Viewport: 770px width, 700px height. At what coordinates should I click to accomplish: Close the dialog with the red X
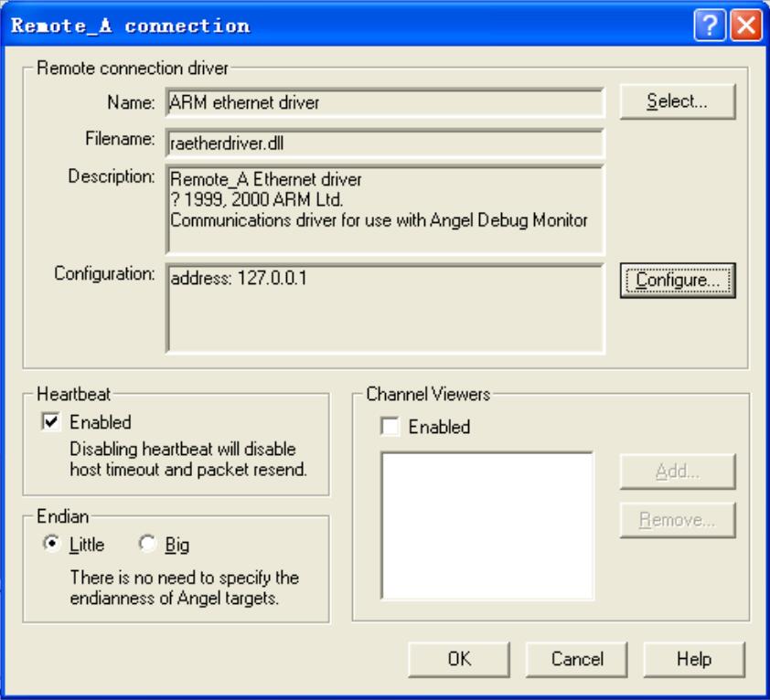(746, 25)
